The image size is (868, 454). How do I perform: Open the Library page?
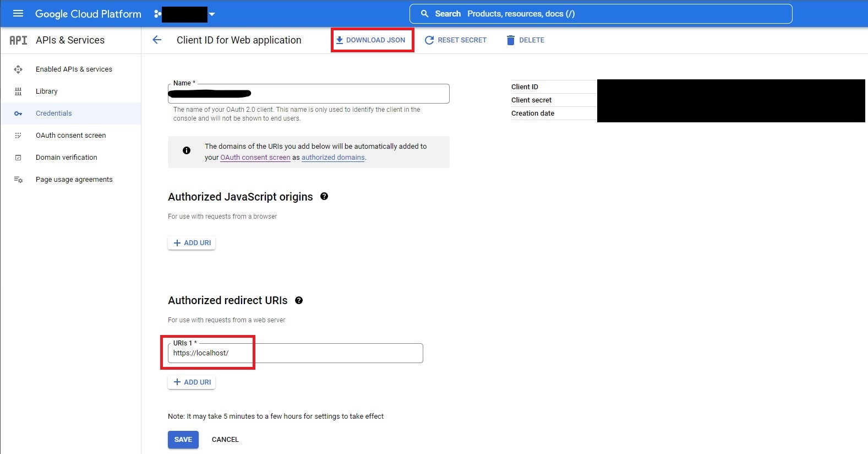[47, 91]
